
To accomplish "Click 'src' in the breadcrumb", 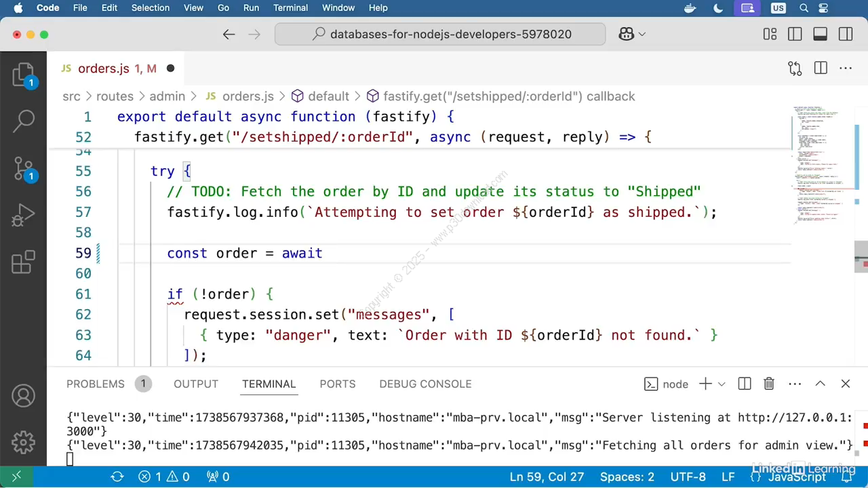I will click(x=71, y=96).
